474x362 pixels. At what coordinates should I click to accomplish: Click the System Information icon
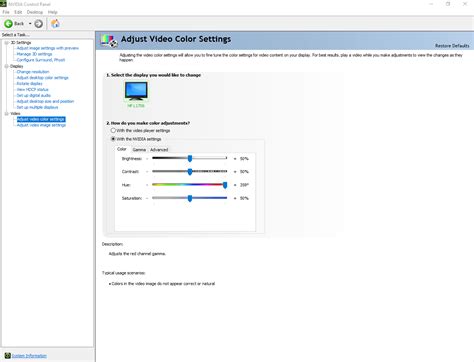(x=7, y=356)
